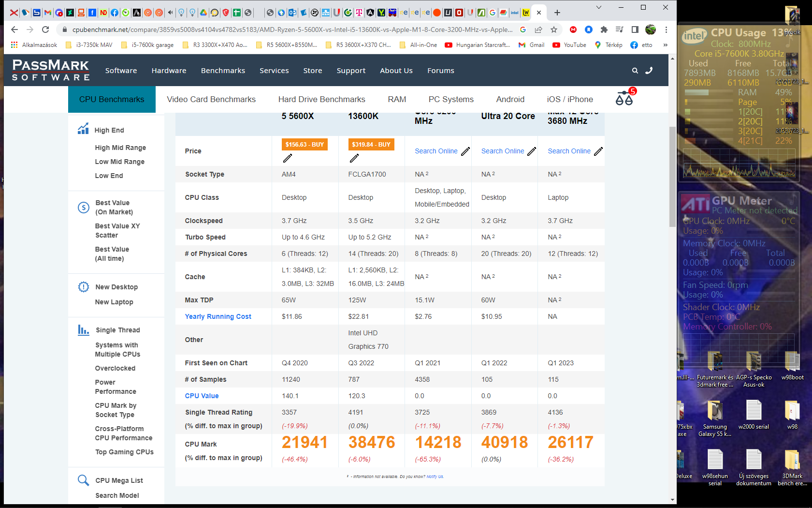Click the Single Thread Rating value 4191
The height and width of the screenshot is (508, 812).
click(355, 412)
